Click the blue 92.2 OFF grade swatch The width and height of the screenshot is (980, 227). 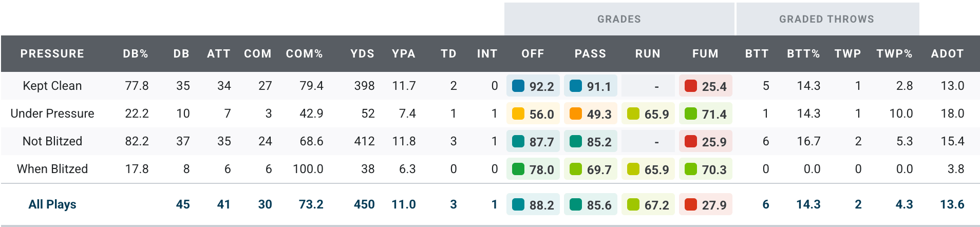(x=518, y=86)
